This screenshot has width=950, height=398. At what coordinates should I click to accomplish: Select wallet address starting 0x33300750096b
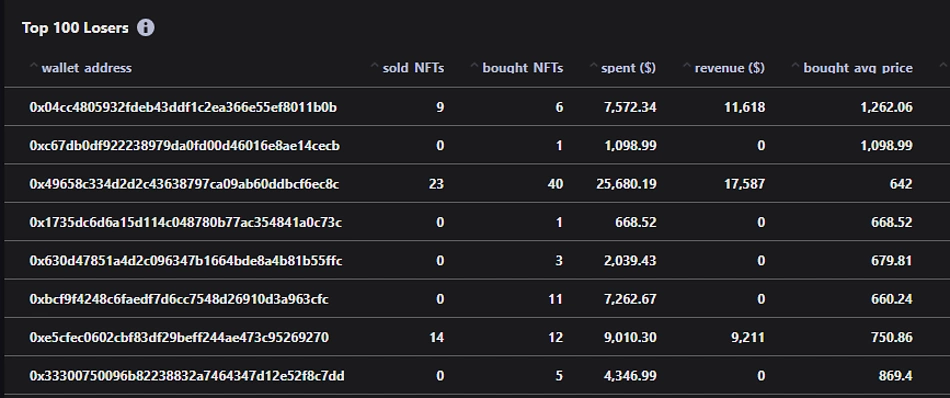pos(187,376)
